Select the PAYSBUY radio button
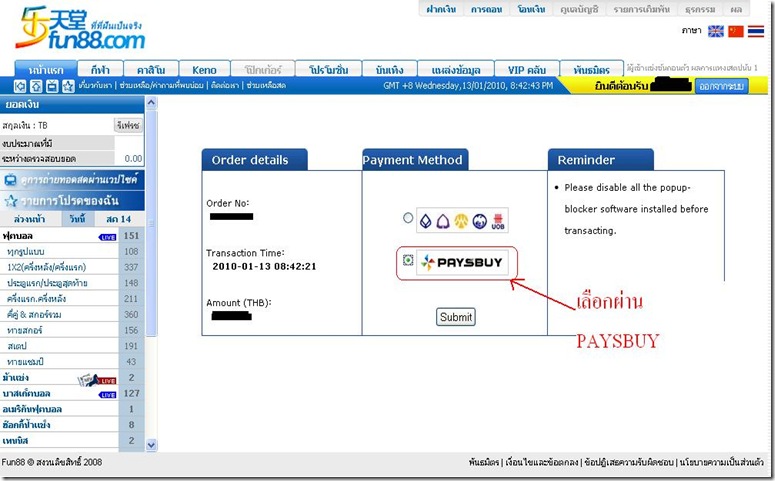Image resolution: width=775 pixels, height=481 pixels. [408, 260]
